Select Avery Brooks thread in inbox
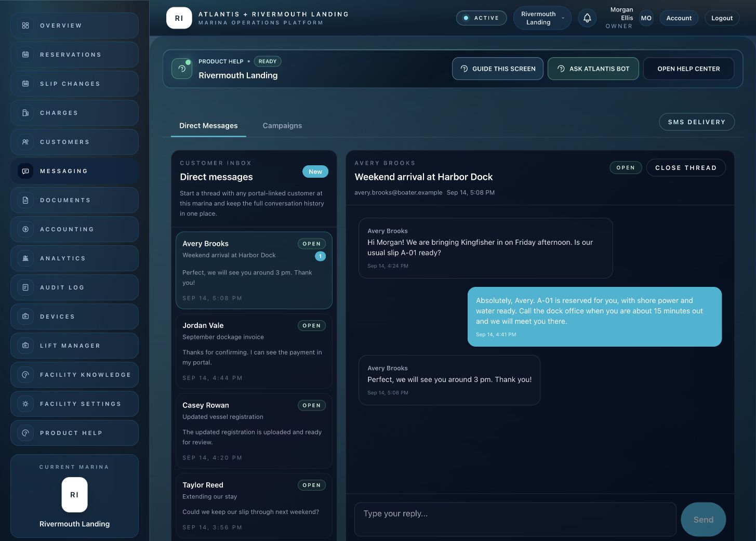The width and height of the screenshot is (756, 541). pos(254,270)
